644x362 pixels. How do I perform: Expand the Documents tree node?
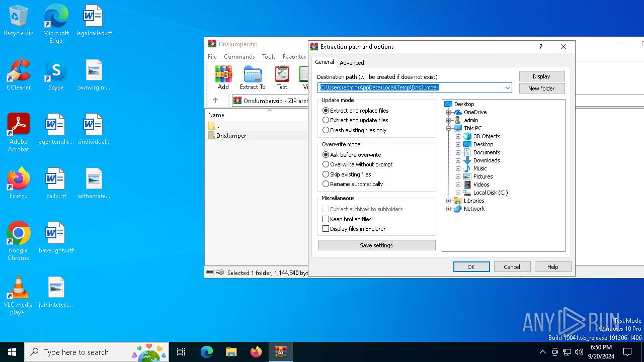coord(458,152)
